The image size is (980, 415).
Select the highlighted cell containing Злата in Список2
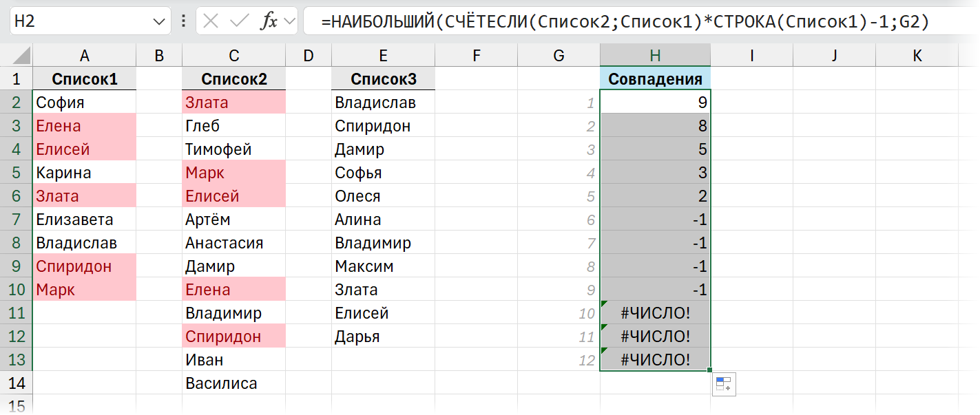click(233, 101)
